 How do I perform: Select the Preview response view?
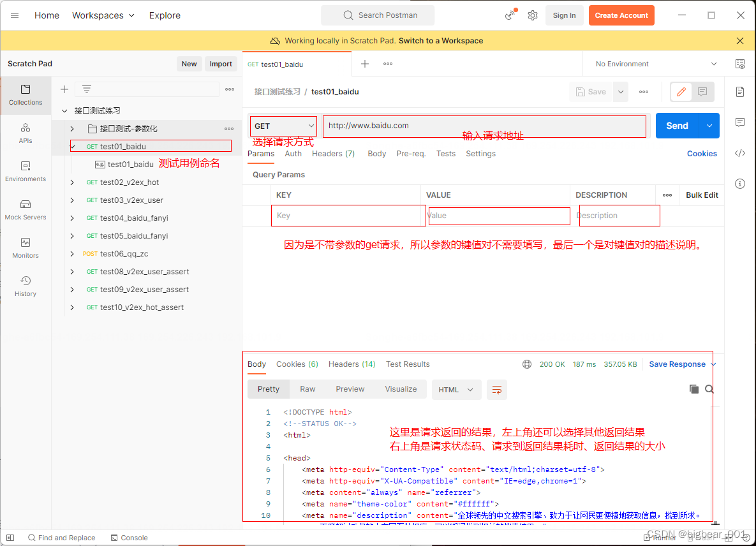click(350, 389)
